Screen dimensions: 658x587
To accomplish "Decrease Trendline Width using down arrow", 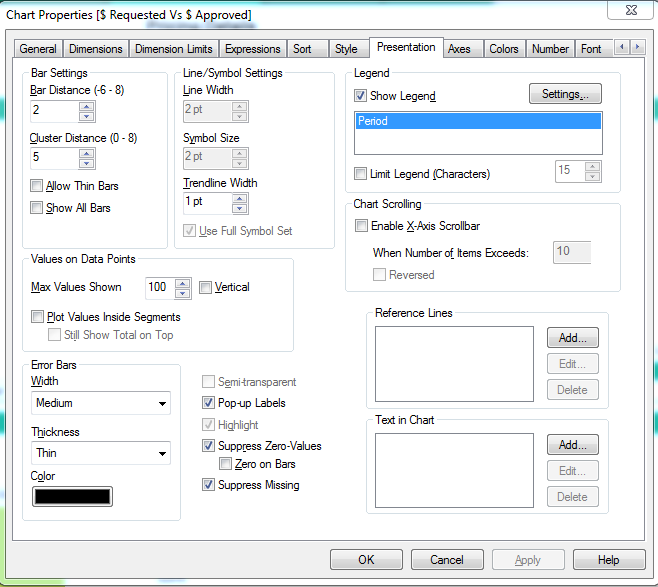I will pyautogui.click(x=240, y=208).
